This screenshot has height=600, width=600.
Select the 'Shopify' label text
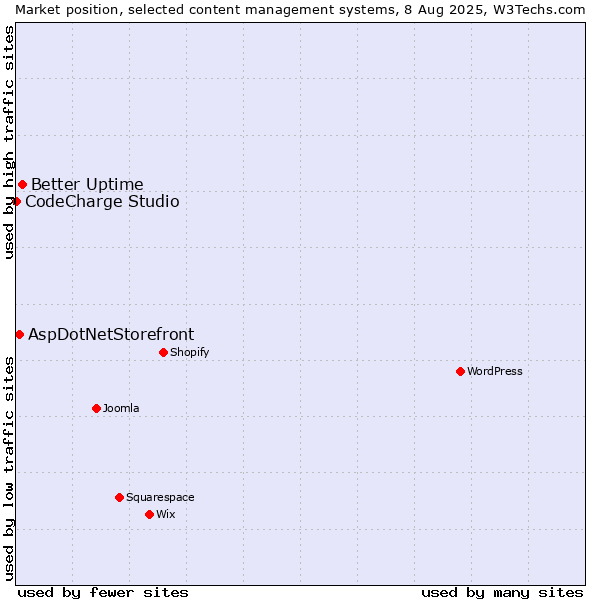pos(189,352)
